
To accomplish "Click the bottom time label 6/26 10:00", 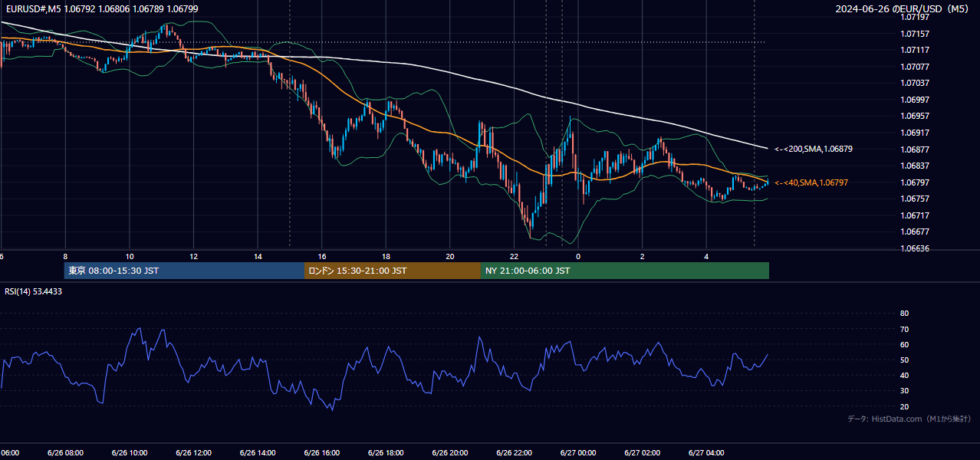I will point(130,453).
